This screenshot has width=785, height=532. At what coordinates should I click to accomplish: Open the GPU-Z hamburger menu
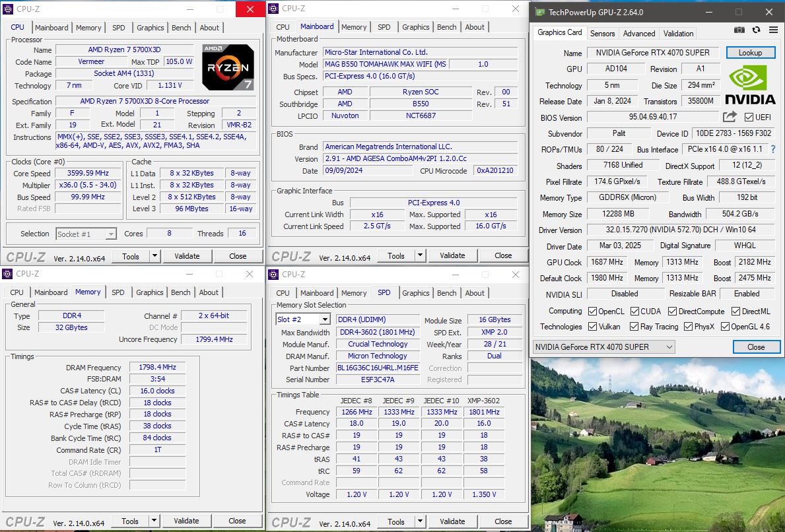[774, 30]
